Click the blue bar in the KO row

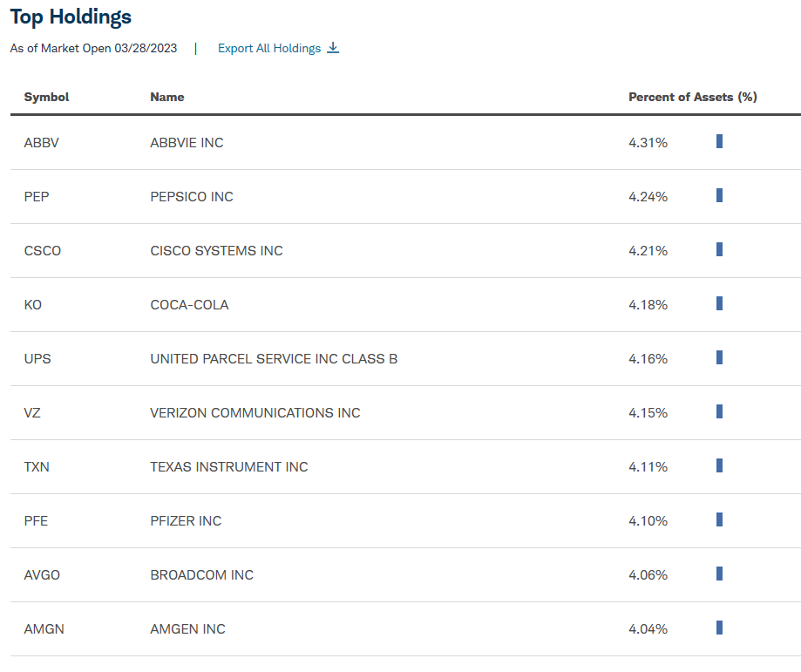pos(719,303)
